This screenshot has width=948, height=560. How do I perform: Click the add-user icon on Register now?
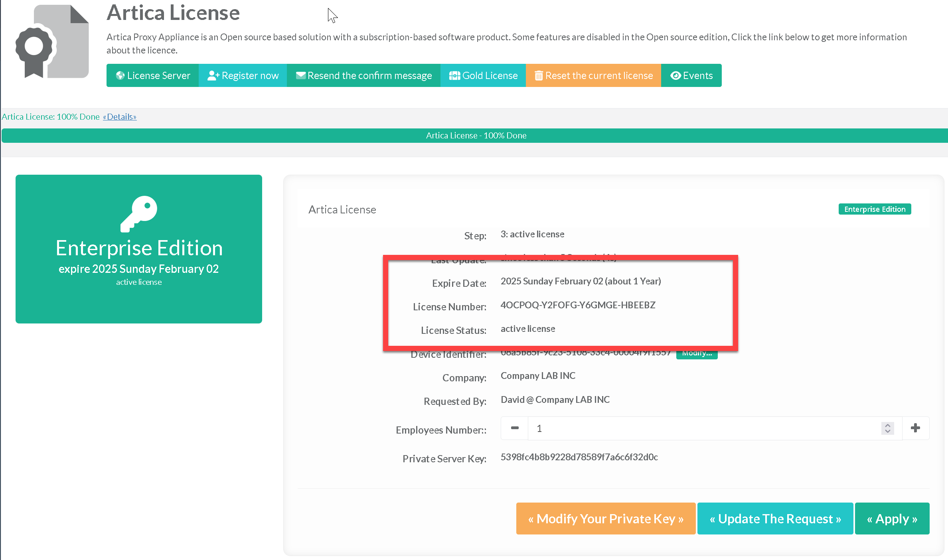pos(213,75)
